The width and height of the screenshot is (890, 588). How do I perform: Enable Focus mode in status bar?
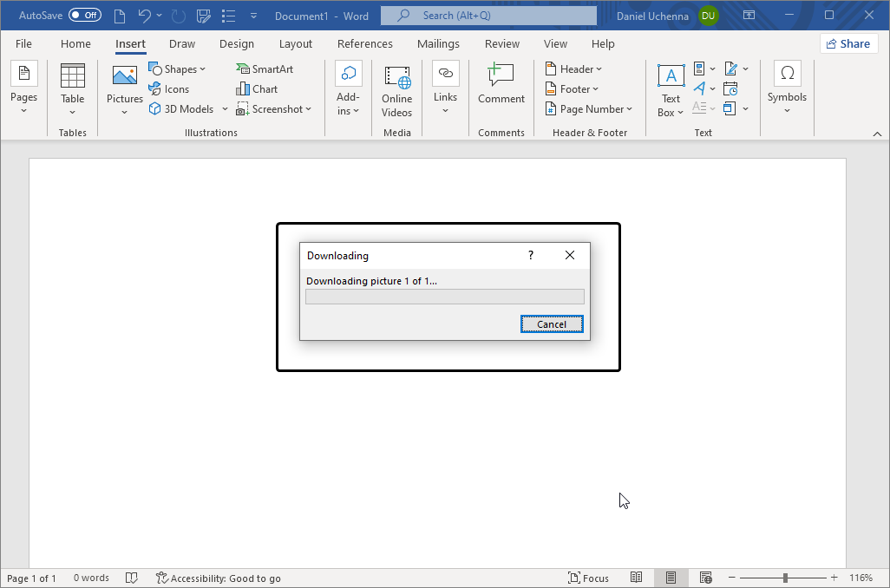point(588,578)
